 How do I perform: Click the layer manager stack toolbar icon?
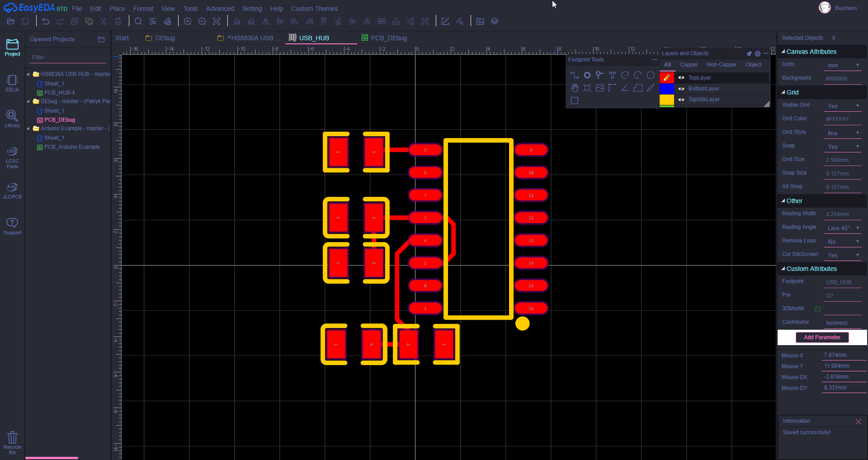tap(495, 21)
